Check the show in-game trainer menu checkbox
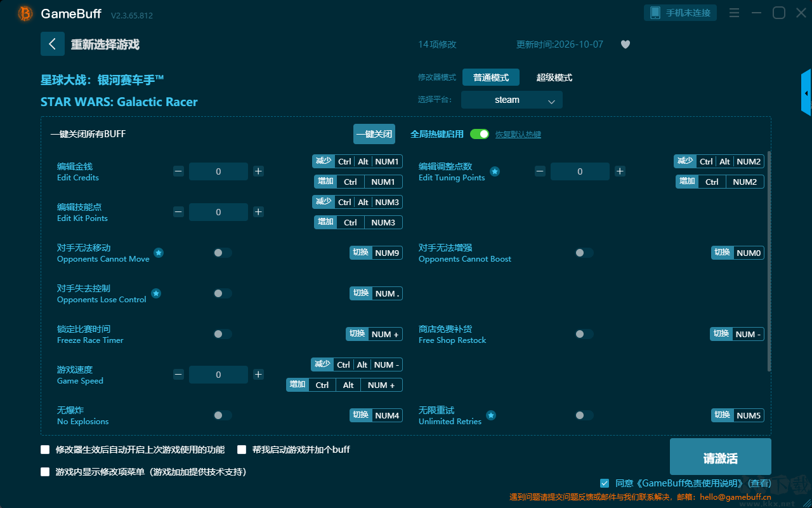This screenshot has height=508, width=812. click(45, 472)
